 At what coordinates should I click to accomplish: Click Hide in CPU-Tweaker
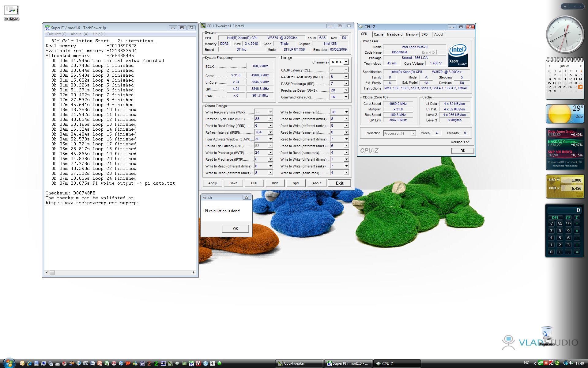[x=275, y=183]
